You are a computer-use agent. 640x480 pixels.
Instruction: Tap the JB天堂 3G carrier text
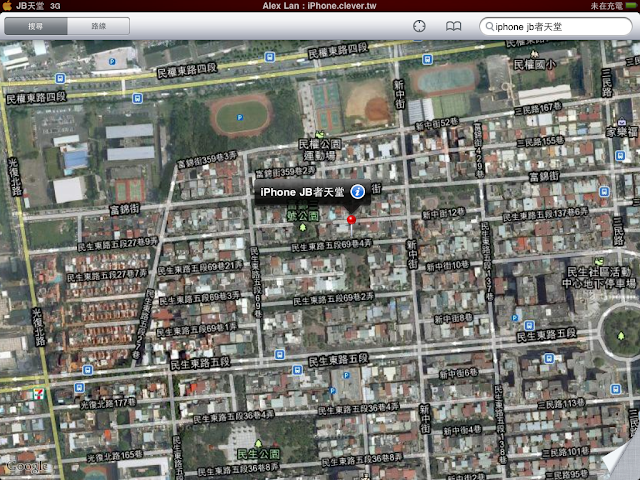tap(38, 6)
